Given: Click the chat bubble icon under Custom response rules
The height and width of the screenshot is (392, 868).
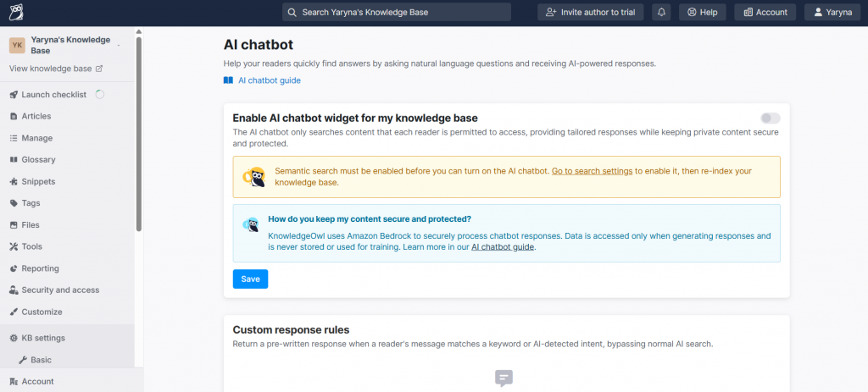Looking at the screenshot, I should click(x=504, y=378).
